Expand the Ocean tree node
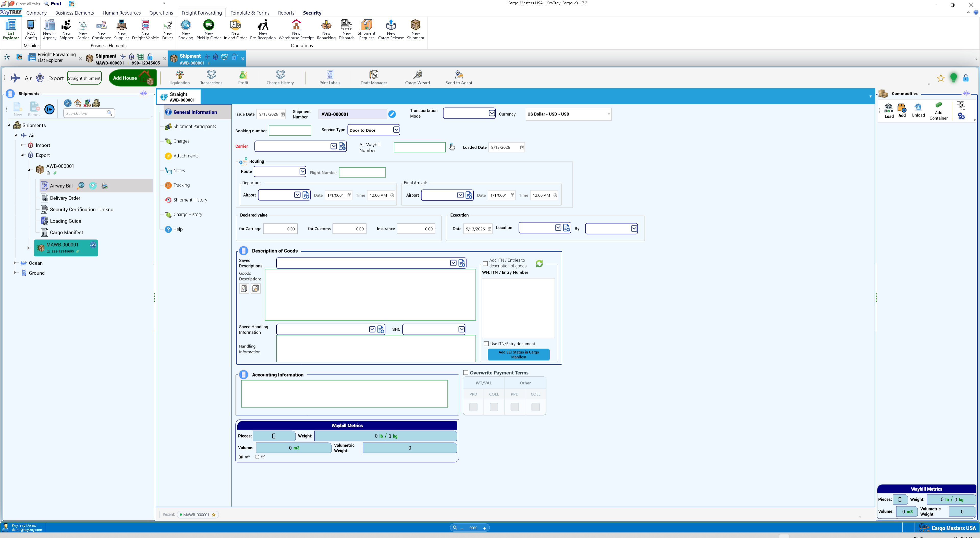This screenshot has height=538, width=980. click(15, 263)
